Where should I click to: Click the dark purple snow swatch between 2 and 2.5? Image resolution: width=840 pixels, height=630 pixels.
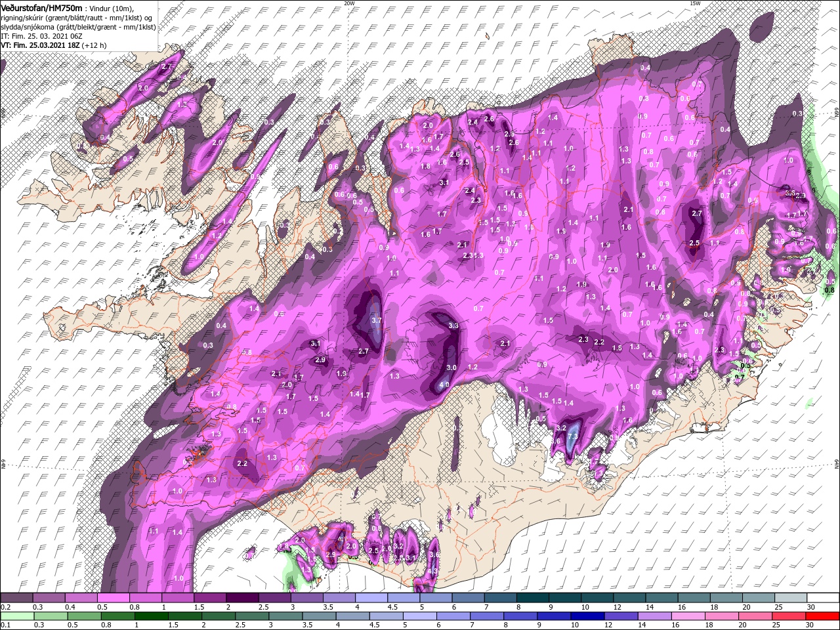point(241,598)
